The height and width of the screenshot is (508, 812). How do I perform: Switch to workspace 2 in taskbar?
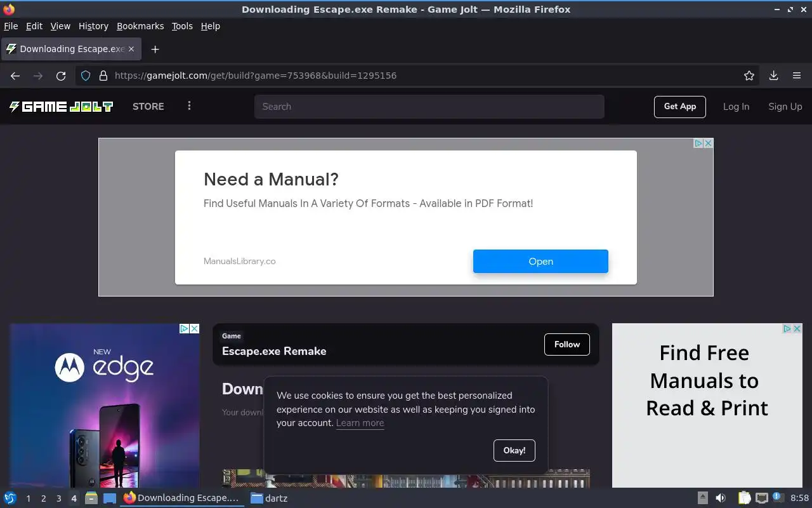pyautogui.click(x=43, y=498)
